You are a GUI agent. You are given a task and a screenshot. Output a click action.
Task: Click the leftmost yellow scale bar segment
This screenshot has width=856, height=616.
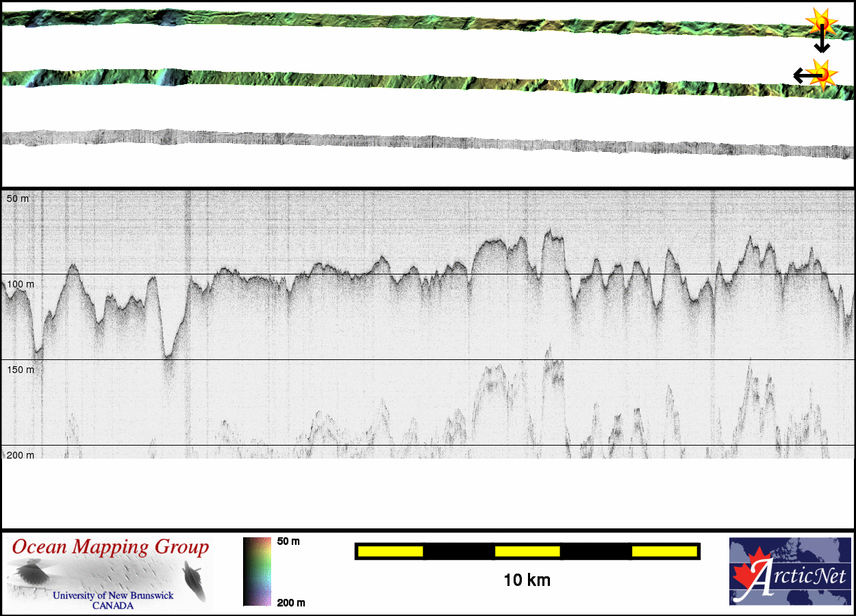tap(390, 551)
